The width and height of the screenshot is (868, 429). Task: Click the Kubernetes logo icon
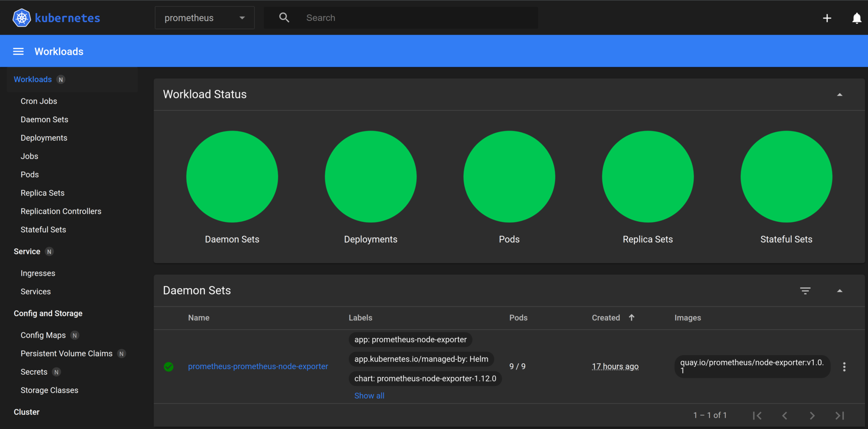[22, 18]
